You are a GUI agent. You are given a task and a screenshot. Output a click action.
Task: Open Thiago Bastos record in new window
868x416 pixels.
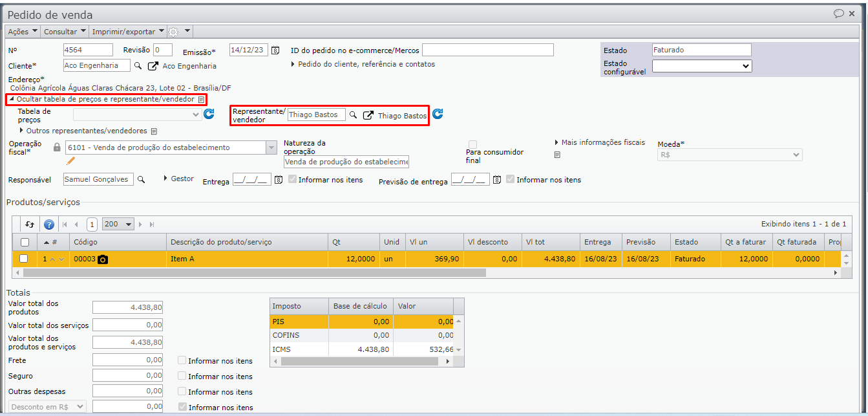pyautogui.click(x=368, y=115)
